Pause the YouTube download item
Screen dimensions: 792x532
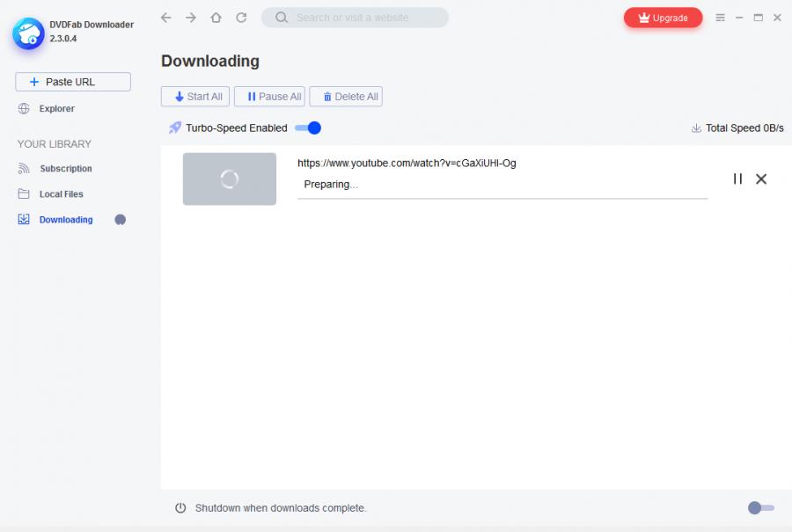737,179
